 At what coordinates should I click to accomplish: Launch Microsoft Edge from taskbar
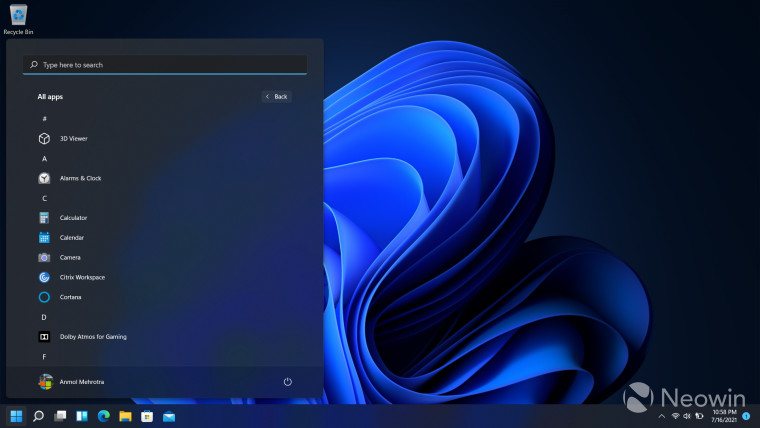[x=104, y=416]
